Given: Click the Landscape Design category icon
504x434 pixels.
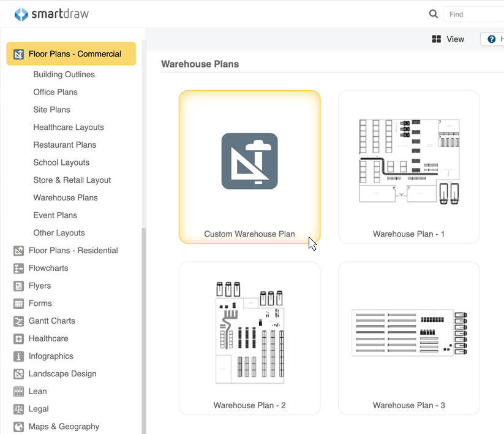Looking at the screenshot, I should [18, 374].
